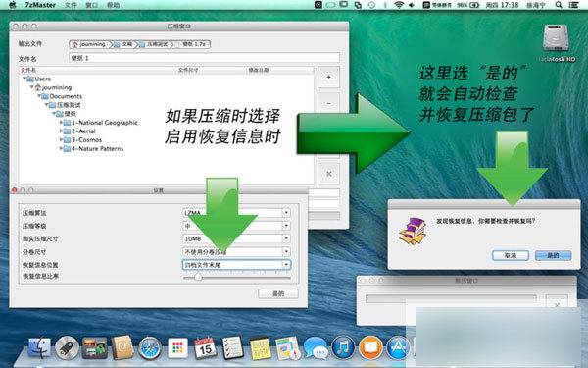
Task: Click the joumining path segment
Action: point(89,44)
